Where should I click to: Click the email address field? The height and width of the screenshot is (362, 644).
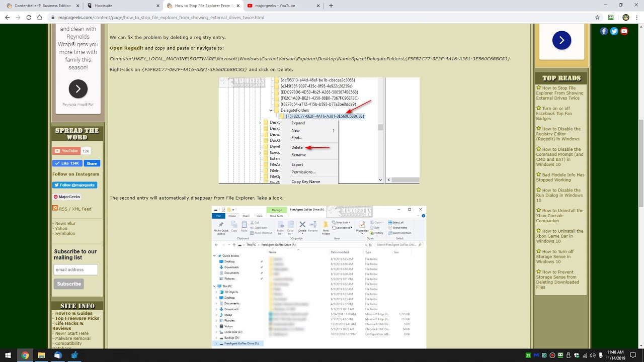click(76, 269)
